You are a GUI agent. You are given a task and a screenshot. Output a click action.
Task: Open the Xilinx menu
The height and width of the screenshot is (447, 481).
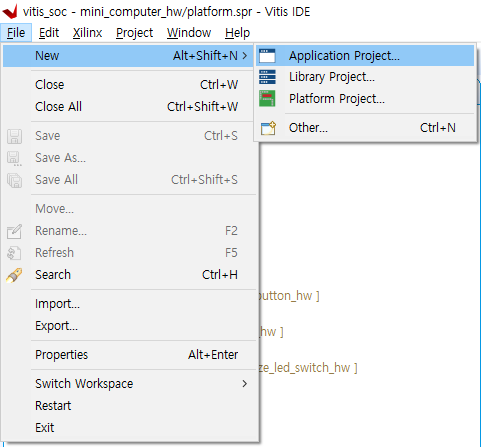(88, 33)
